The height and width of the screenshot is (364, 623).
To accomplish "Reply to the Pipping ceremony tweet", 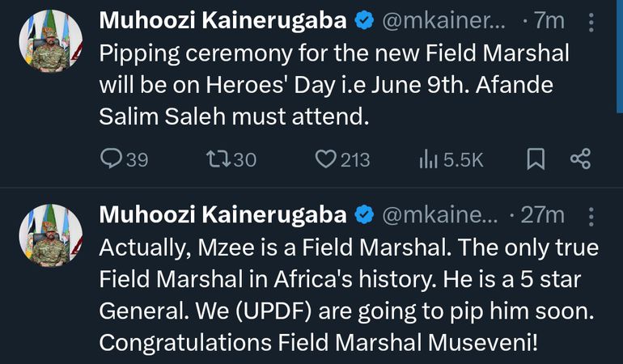I will [112, 160].
